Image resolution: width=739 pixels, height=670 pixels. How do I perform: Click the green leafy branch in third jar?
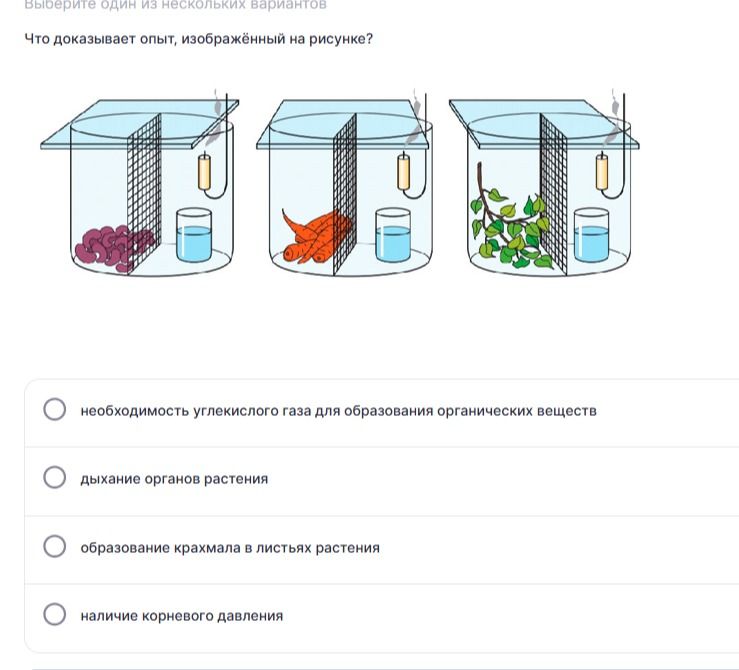click(x=511, y=221)
